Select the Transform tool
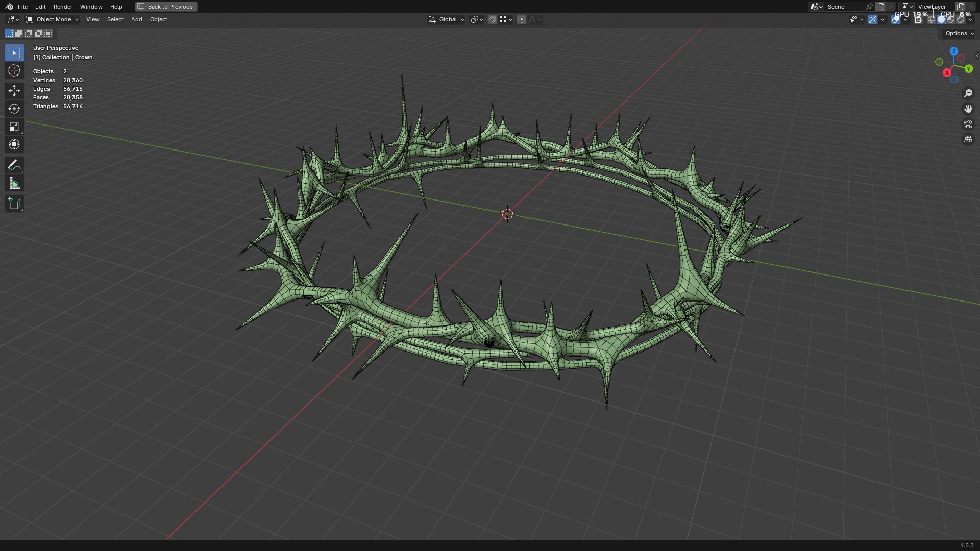 point(14,144)
